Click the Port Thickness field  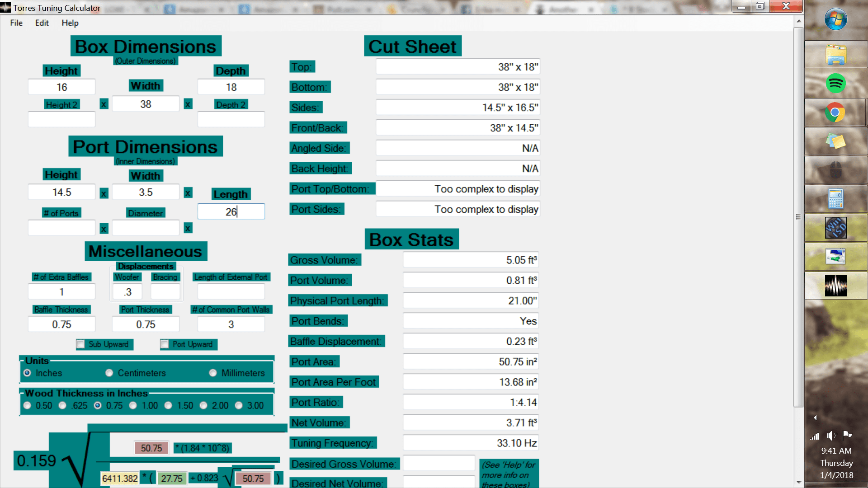click(x=146, y=324)
